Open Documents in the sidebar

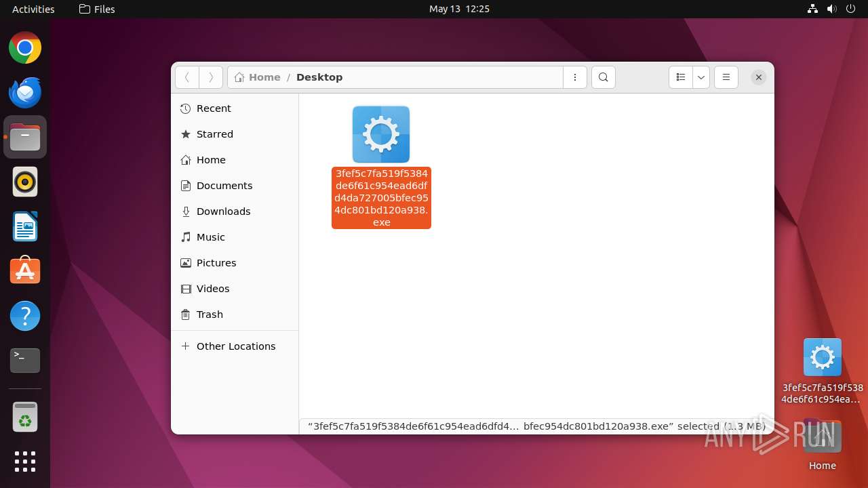pyautogui.click(x=235, y=186)
